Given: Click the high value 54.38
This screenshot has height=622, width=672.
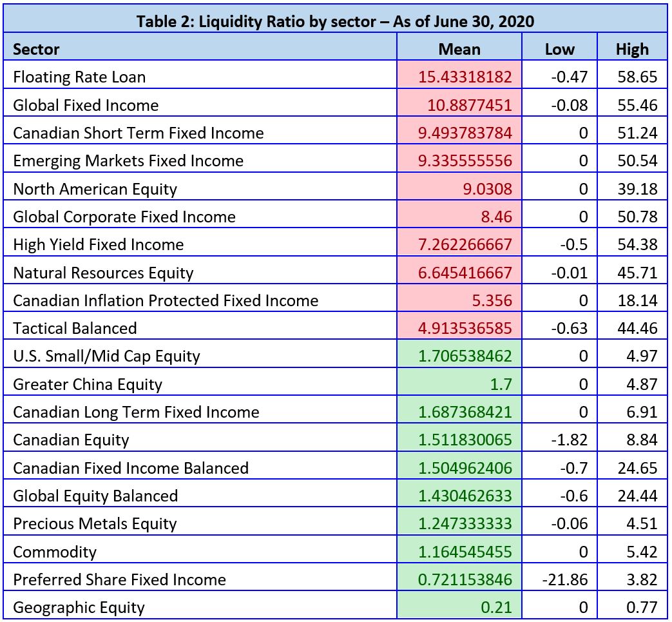Looking at the screenshot, I should (637, 244).
